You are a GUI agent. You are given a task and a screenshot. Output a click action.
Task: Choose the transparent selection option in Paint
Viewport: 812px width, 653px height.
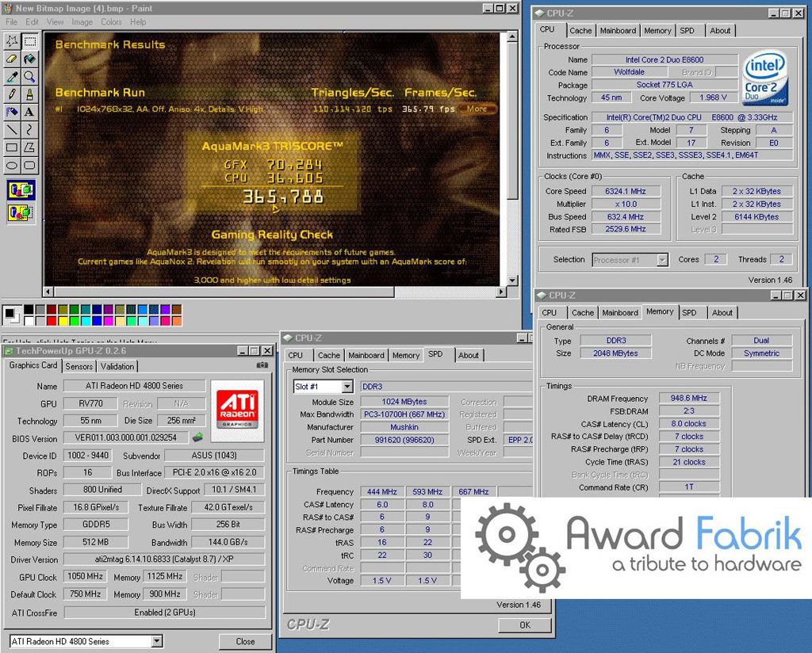tap(21, 212)
